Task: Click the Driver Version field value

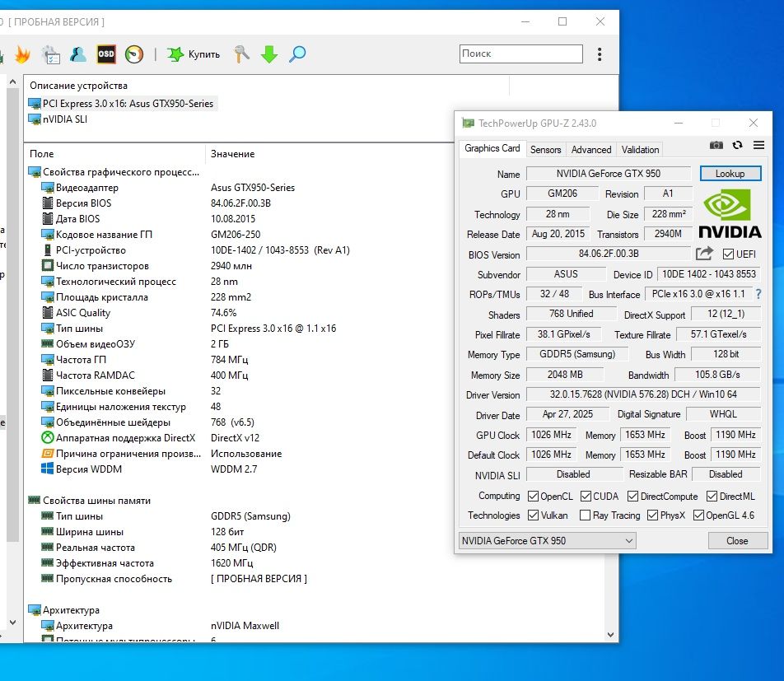Action: pos(643,394)
